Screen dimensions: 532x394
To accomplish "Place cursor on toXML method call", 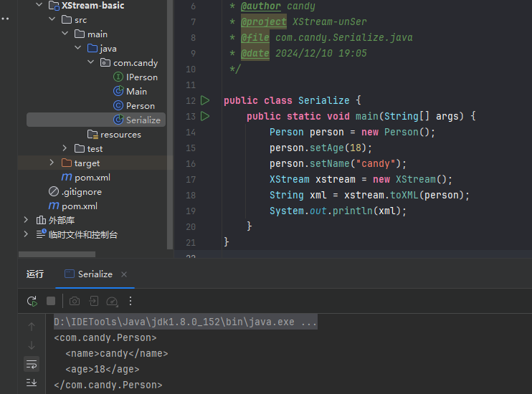I will 404,195.
